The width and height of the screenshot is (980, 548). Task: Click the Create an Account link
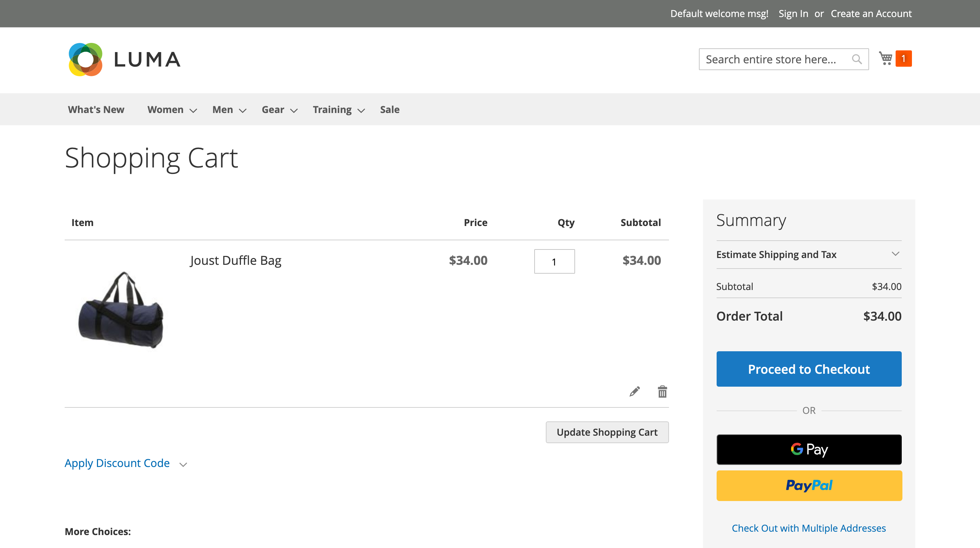pyautogui.click(x=871, y=14)
